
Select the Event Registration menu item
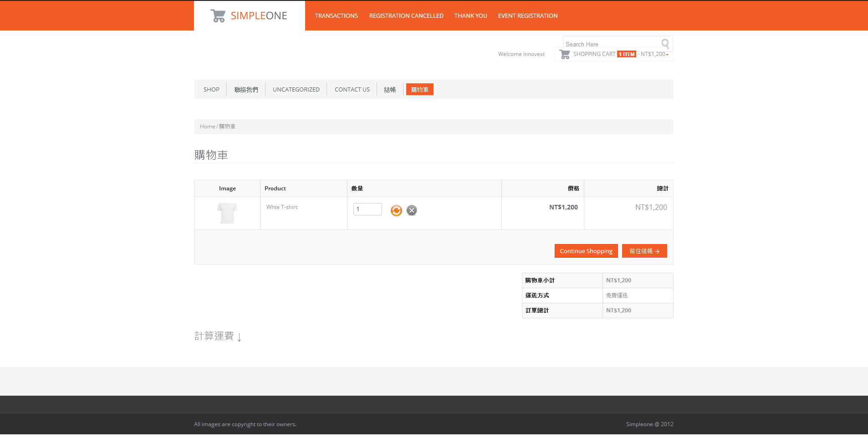tap(527, 16)
